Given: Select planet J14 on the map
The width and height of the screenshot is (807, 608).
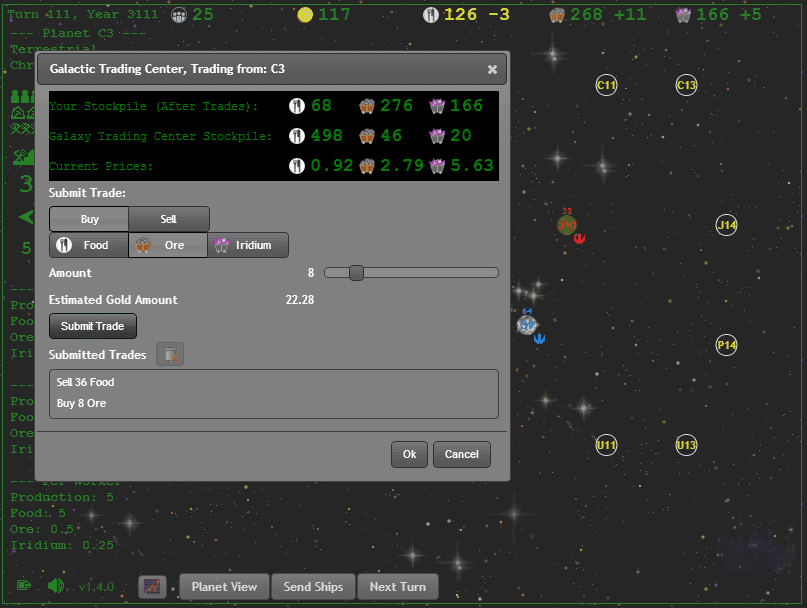Looking at the screenshot, I should 727,226.
